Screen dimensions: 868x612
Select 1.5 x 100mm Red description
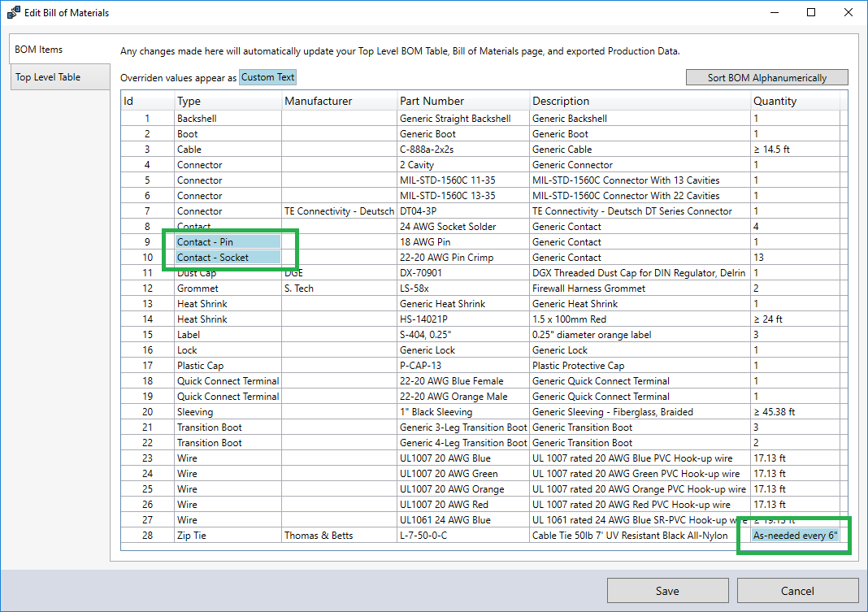coord(640,319)
